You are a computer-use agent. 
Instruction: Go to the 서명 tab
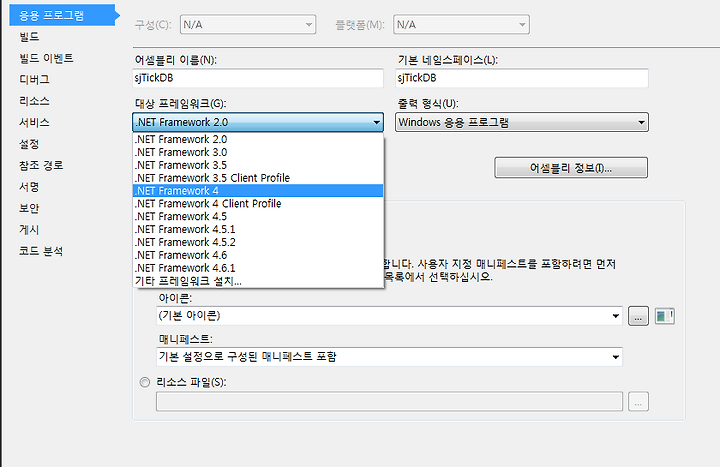[29, 187]
